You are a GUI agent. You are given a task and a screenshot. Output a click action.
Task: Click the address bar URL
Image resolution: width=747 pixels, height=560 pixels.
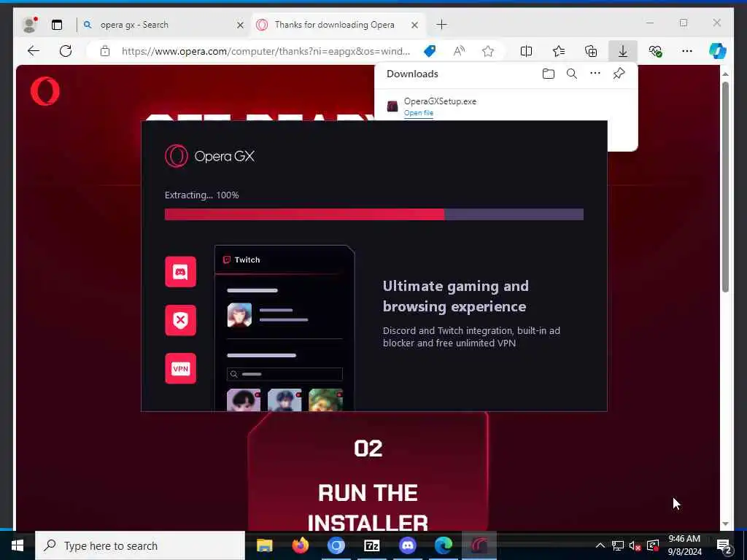coord(266,51)
